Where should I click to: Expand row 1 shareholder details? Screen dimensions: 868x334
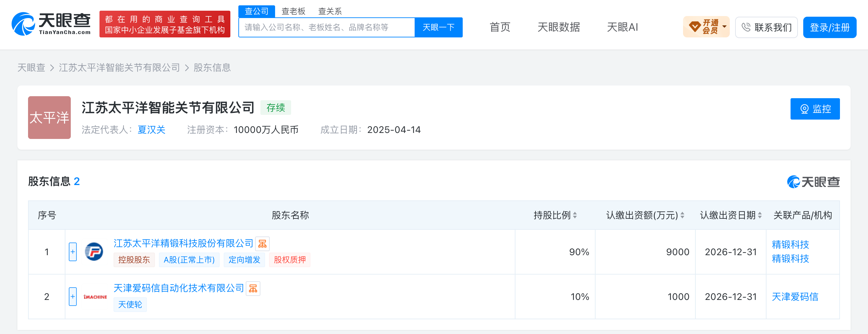tap(73, 252)
